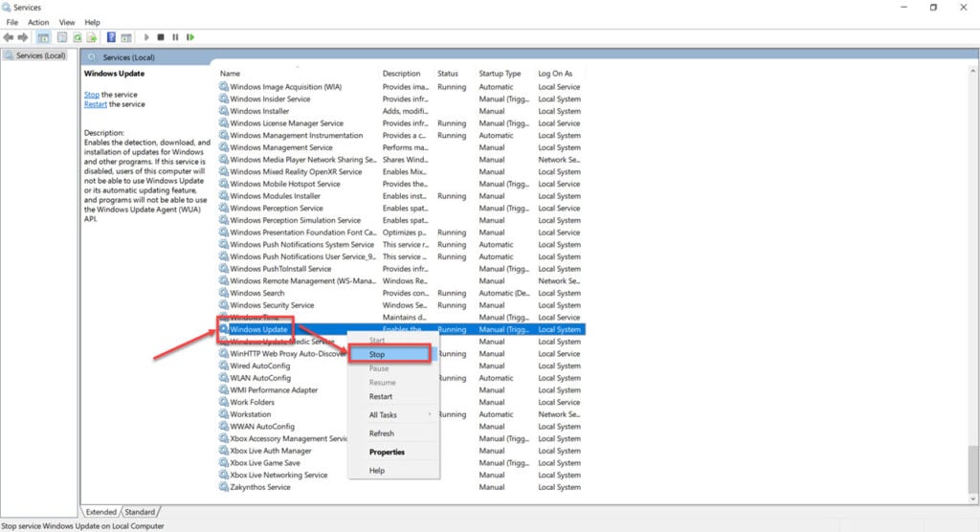The image size is (980, 532).
Task: Click the gear icon beside Windows Security Service
Action: [x=224, y=305]
